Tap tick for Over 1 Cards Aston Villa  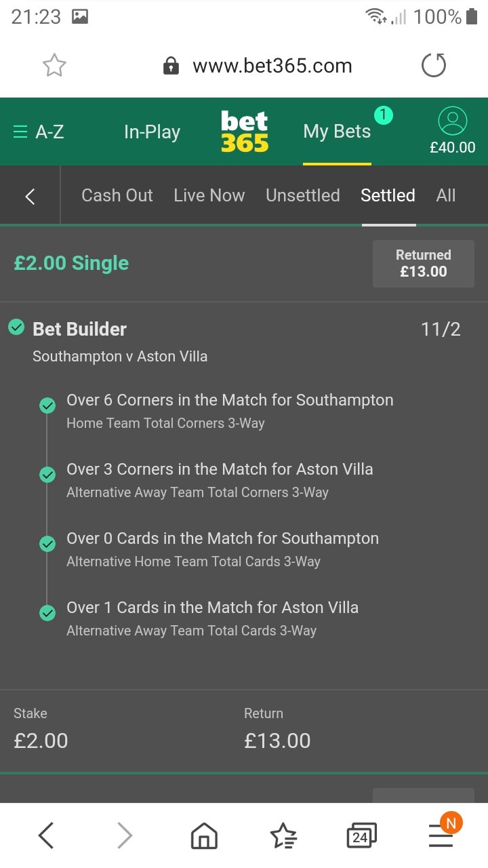click(47, 613)
